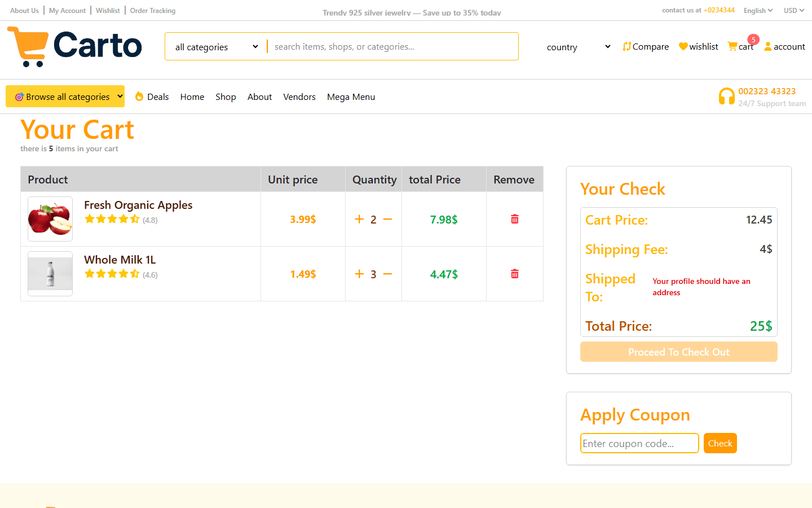Viewport: 812px width, 508px height.
Task: Click the coupon Check button
Action: pos(720,443)
